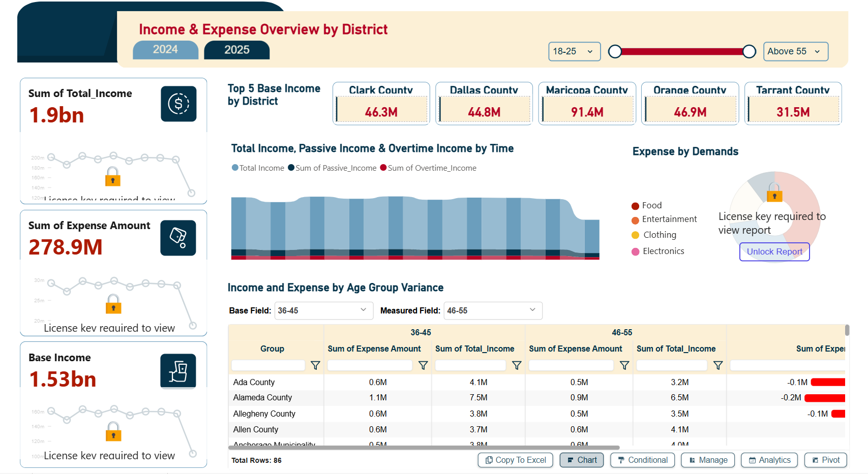Select the Food legend dot
The image size is (868, 474).
click(x=635, y=206)
